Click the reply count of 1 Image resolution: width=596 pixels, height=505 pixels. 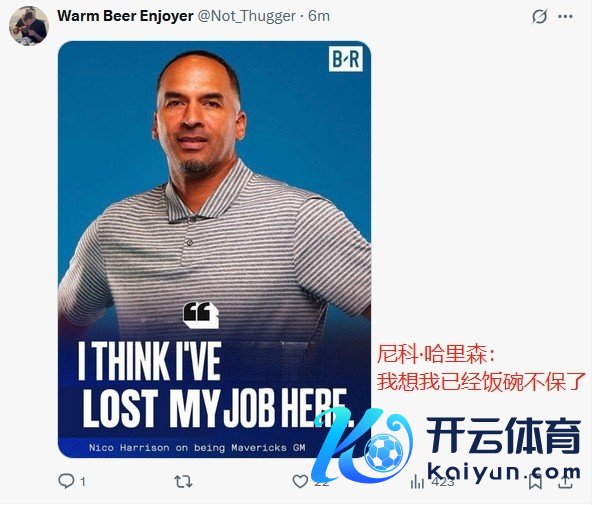pos(83,482)
